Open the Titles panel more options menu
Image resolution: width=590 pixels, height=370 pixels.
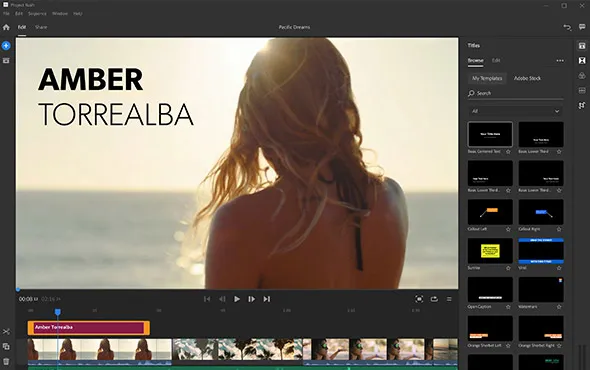pos(560,61)
